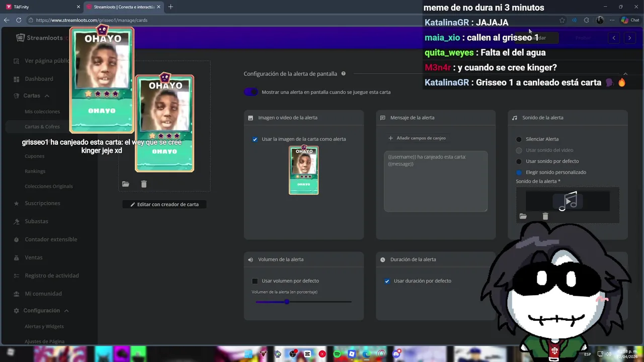Image resolution: width=644 pixels, height=362 pixels.
Task: Adjust the Volumen de la alerta slider
Action: pyautogui.click(x=303, y=302)
